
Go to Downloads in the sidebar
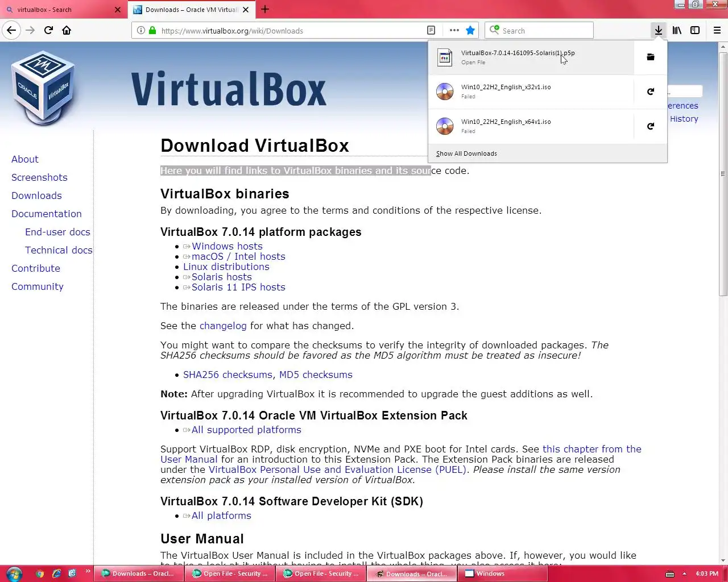click(36, 196)
